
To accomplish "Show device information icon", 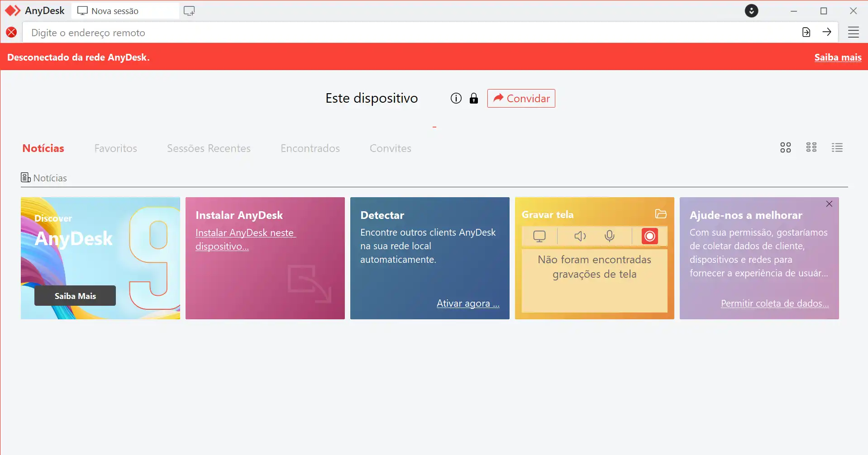I will click(x=456, y=98).
